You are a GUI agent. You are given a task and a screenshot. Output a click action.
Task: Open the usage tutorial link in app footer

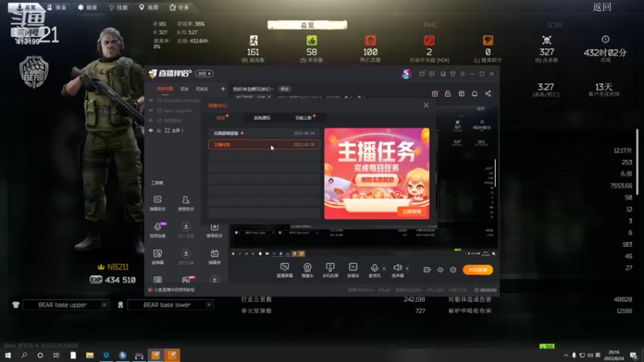pyautogui.click(x=175, y=290)
